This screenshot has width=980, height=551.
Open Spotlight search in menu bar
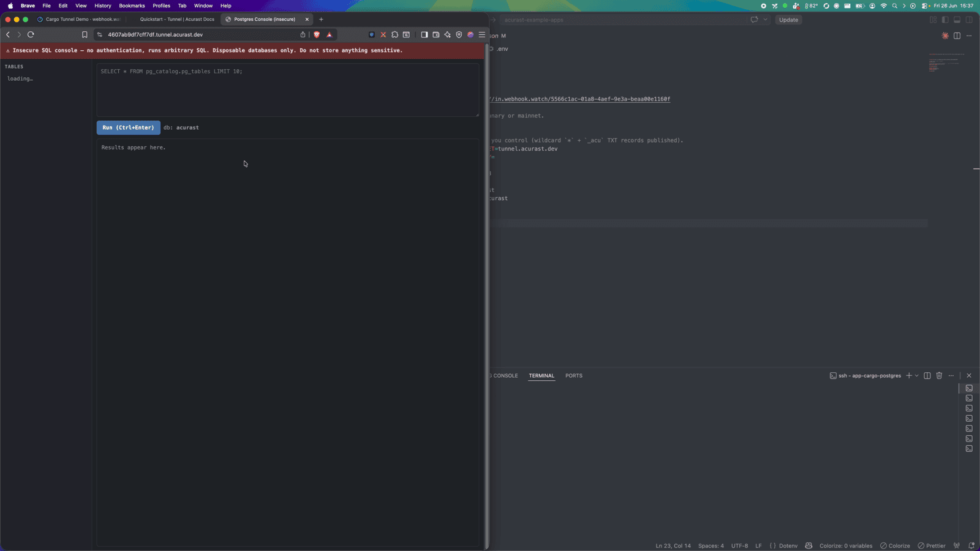tap(895, 6)
